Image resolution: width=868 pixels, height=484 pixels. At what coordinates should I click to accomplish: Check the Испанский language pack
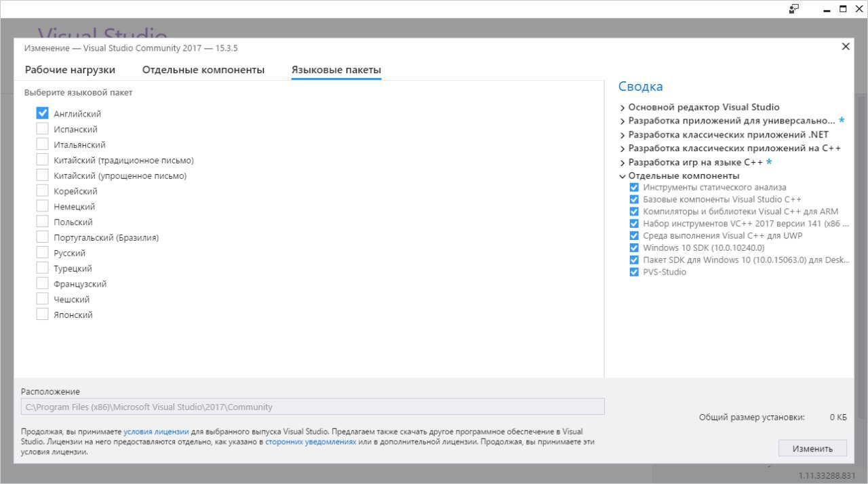point(42,129)
